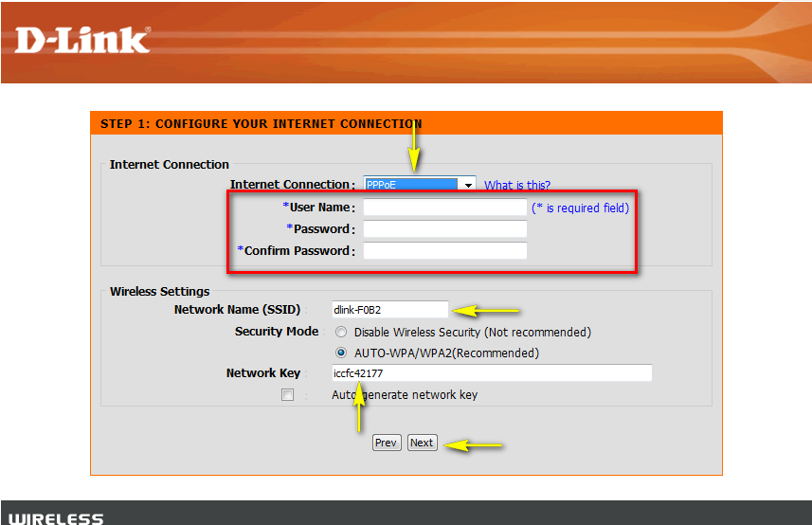Image resolution: width=812 pixels, height=525 pixels.
Task: Select the Confirm Password field
Action: (x=444, y=251)
